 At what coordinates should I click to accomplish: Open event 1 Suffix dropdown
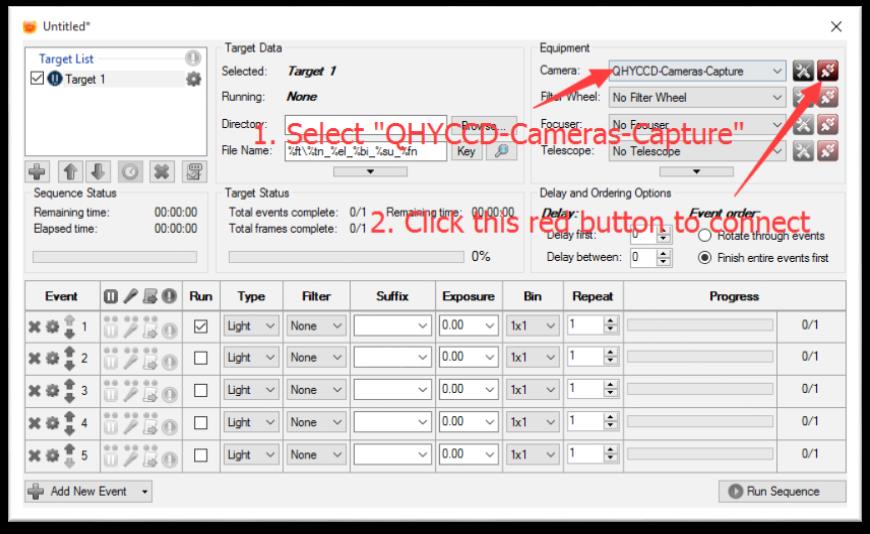click(x=392, y=326)
